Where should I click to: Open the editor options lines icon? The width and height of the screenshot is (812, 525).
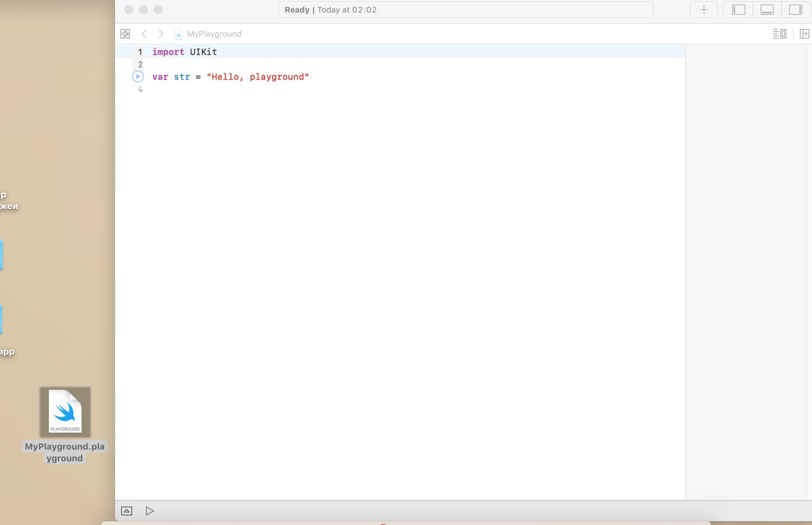780,34
